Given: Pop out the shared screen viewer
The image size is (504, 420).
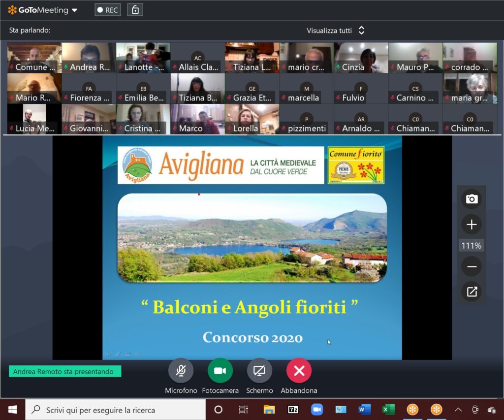Looking at the screenshot, I should [472, 292].
